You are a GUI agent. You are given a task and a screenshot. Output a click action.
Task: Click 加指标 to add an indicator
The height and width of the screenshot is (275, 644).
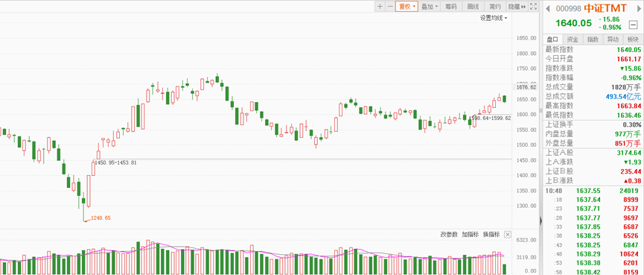[x=471, y=234]
